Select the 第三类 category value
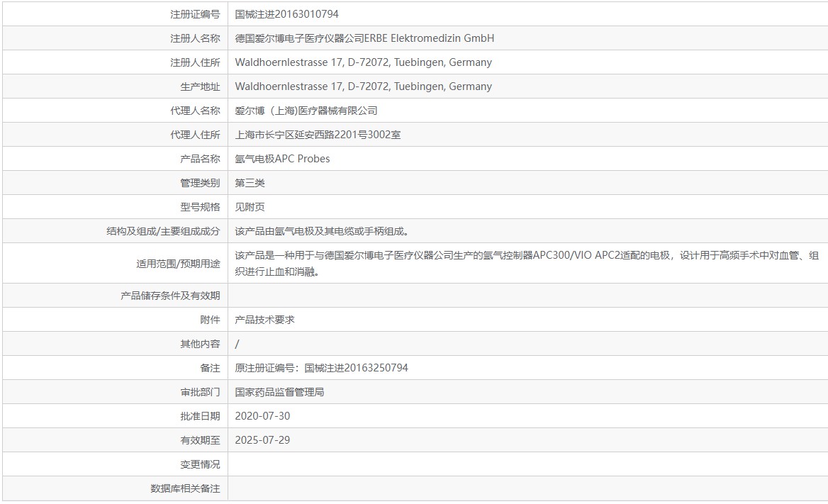This screenshot has height=504, width=828. pyautogui.click(x=250, y=184)
